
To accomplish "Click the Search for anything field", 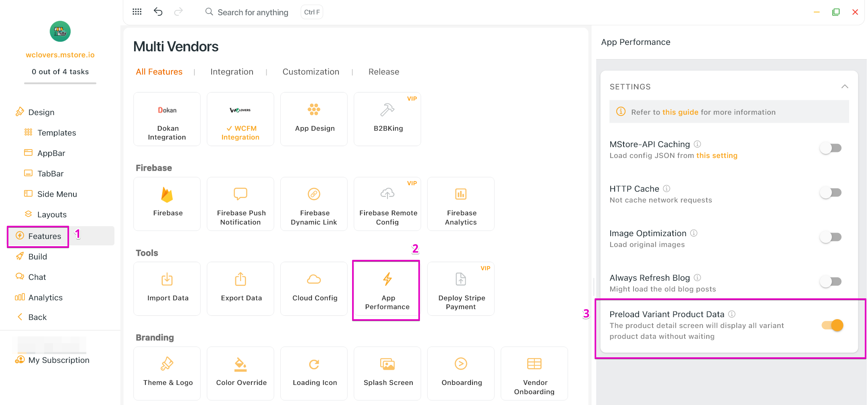I will pos(253,12).
